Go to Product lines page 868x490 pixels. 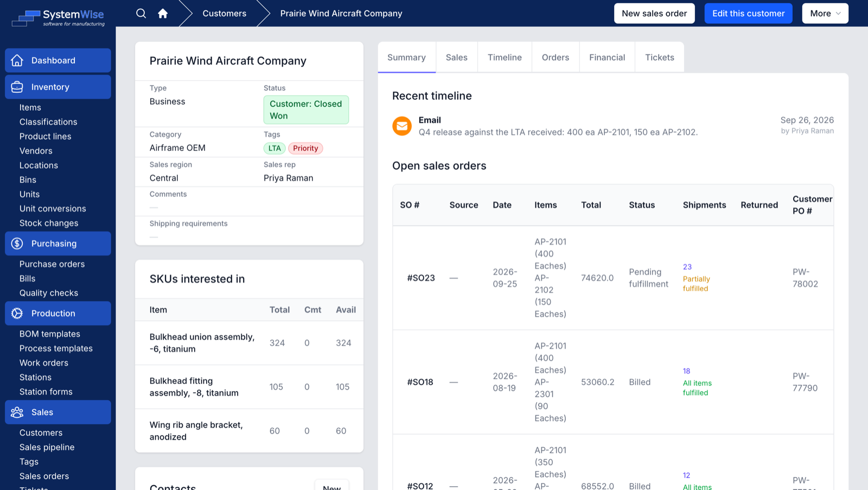point(46,136)
